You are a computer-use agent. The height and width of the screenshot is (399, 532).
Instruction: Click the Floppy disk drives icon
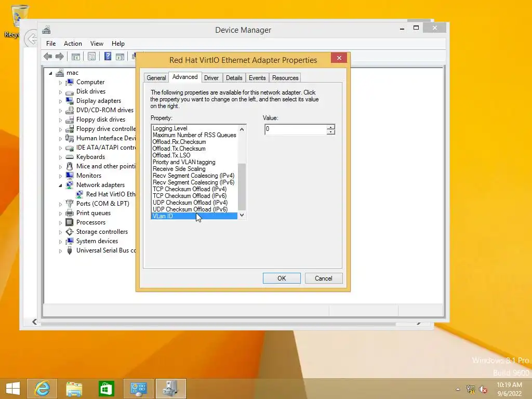click(x=70, y=119)
